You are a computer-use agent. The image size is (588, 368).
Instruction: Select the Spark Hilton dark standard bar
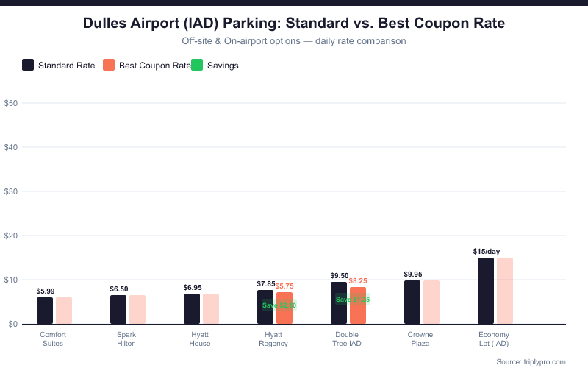pyautogui.click(x=118, y=310)
